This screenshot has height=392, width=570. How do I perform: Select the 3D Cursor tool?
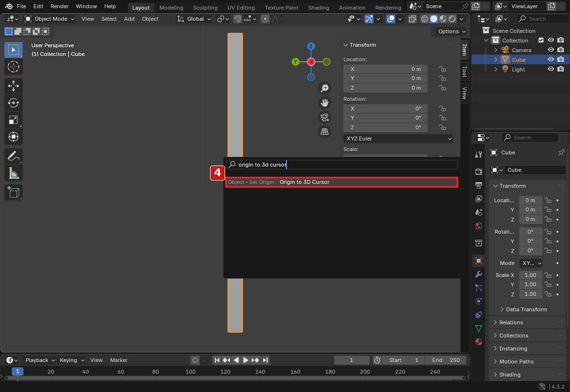coord(14,67)
